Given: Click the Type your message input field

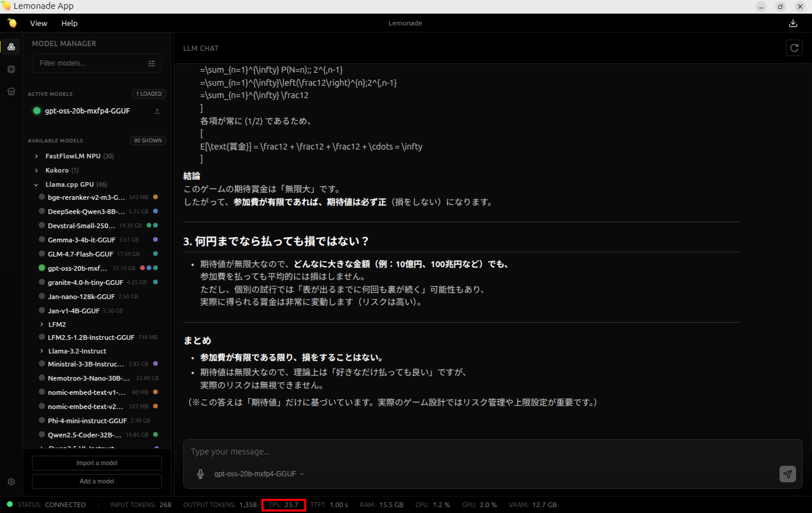Looking at the screenshot, I should (414, 451).
